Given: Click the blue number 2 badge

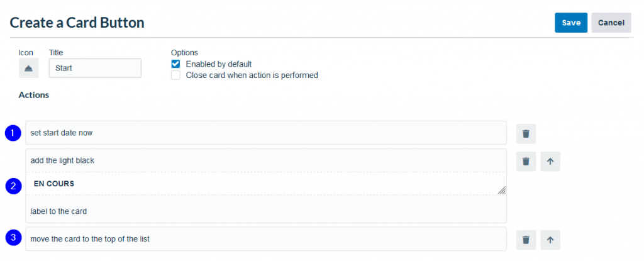Looking at the screenshot, I should click(x=13, y=186).
